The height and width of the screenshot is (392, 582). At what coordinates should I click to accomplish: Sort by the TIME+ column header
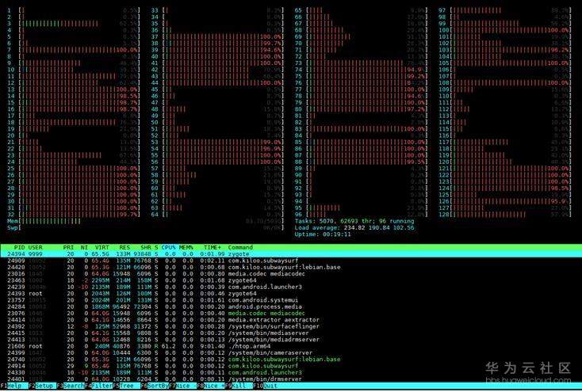(213, 247)
